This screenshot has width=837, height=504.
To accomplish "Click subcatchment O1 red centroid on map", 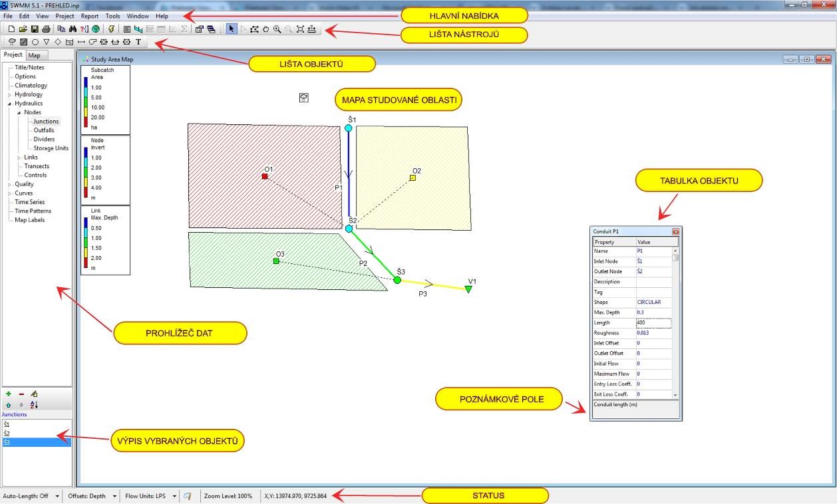I will pyautogui.click(x=265, y=176).
